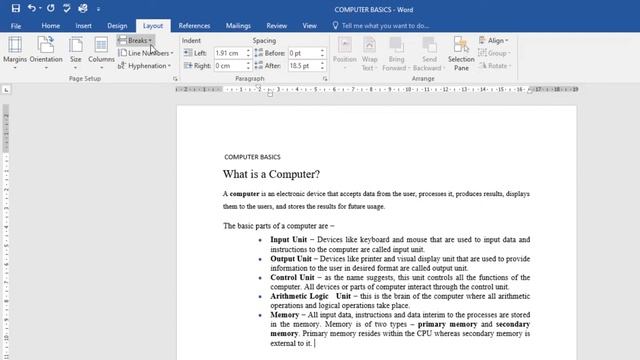Image resolution: width=640 pixels, height=360 pixels.
Task: Open the Design tab
Action: point(117,26)
